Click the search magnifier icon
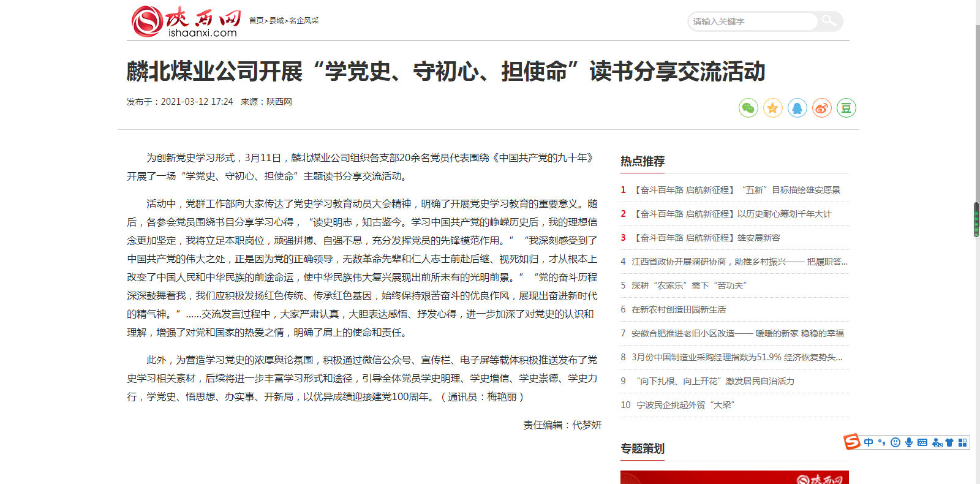Screen dimensions: 980x484 (x=829, y=21)
